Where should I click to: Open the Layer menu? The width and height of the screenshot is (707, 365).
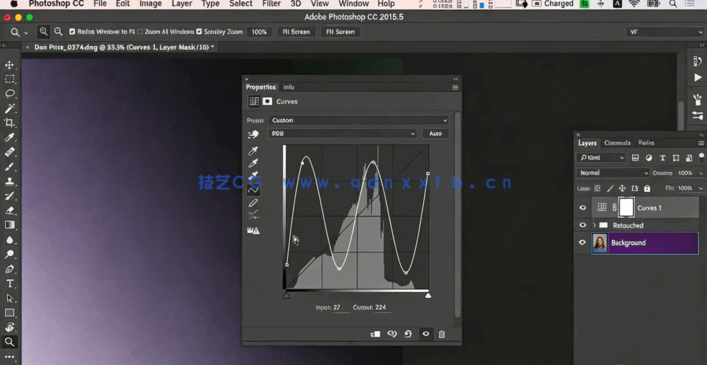(x=182, y=4)
